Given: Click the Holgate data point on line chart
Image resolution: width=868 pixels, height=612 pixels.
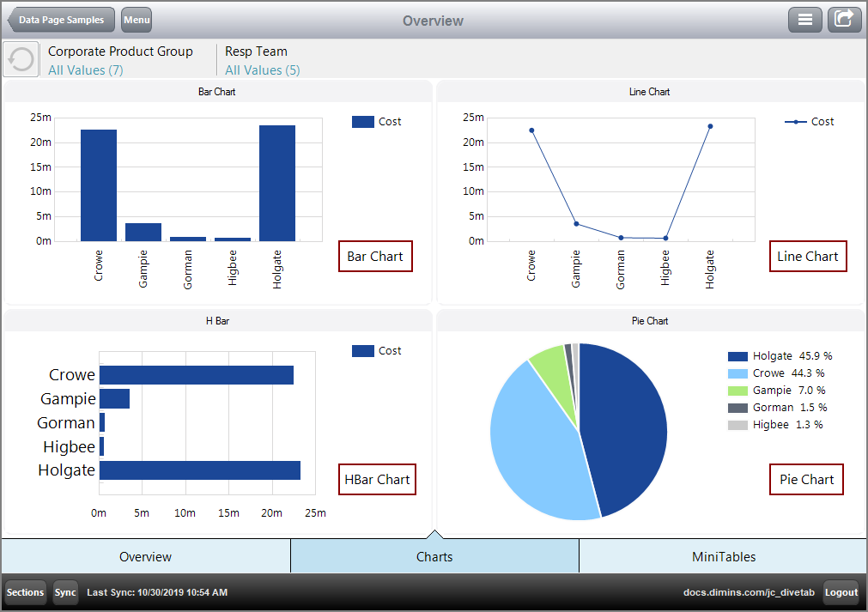Looking at the screenshot, I should 710,126.
